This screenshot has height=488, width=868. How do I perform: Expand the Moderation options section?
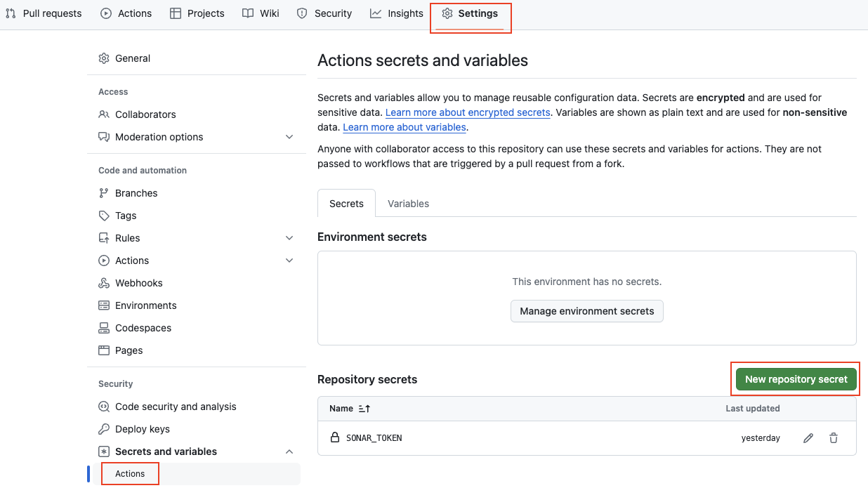pyautogui.click(x=289, y=137)
